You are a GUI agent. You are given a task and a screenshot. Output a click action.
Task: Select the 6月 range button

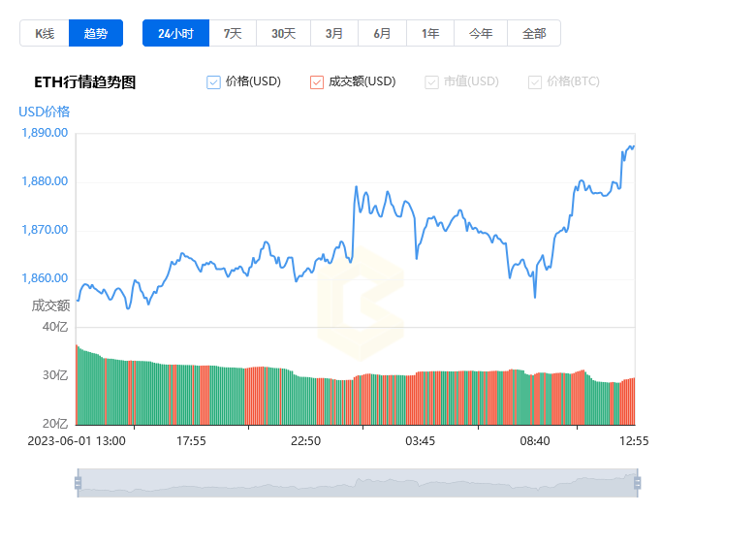382,33
